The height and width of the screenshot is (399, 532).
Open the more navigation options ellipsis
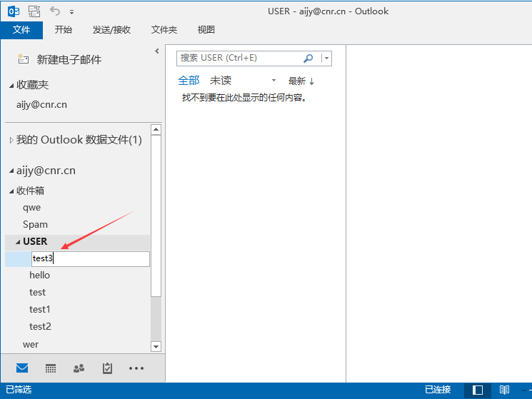pyautogui.click(x=136, y=368)
